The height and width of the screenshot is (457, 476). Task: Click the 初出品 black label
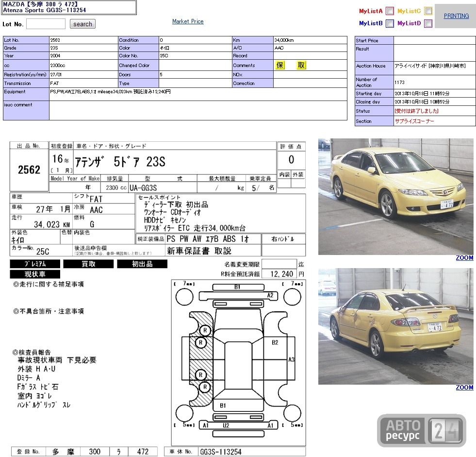coord(142,264)
